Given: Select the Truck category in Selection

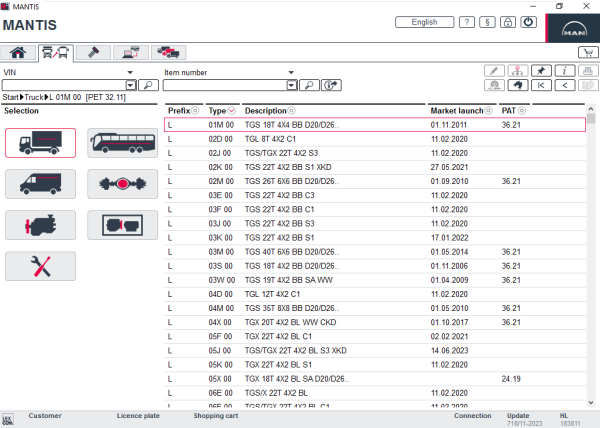Looking at the screenshot, I should 41,143.
